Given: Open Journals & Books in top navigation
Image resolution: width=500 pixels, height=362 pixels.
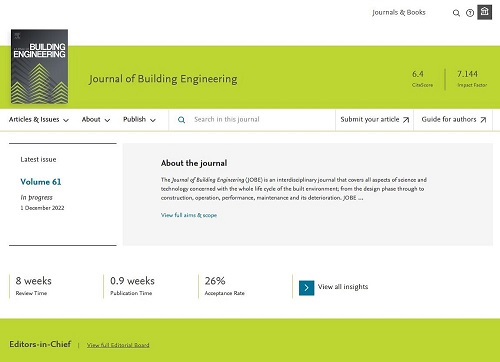Looking at the screenshot, I should (x=399, y=13).
